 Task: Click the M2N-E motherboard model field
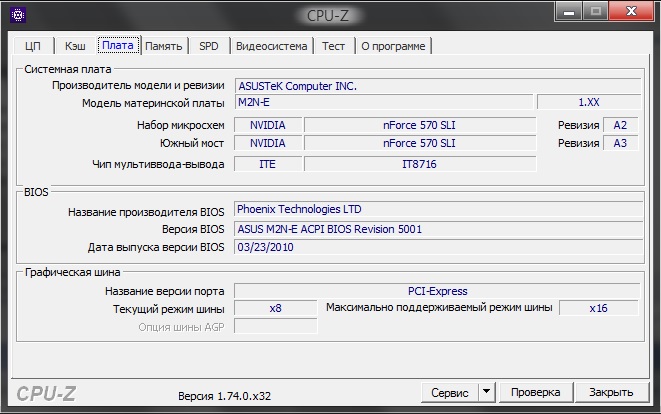click(383, 102)
